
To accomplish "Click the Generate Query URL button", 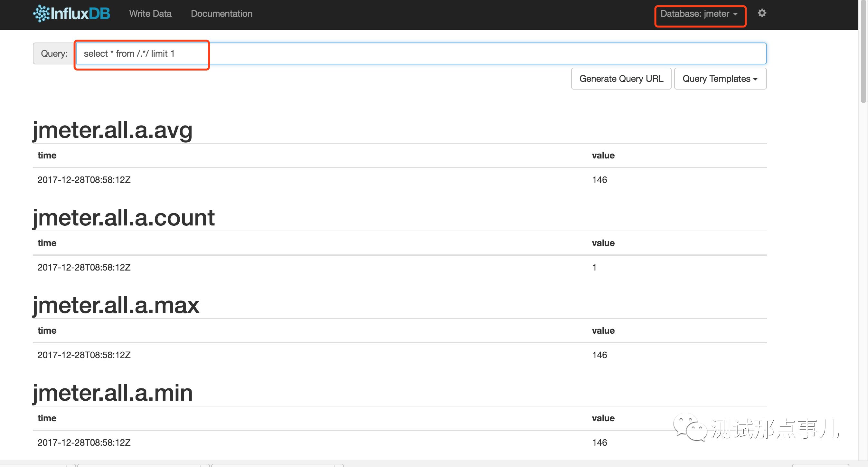I will [621, 79].
